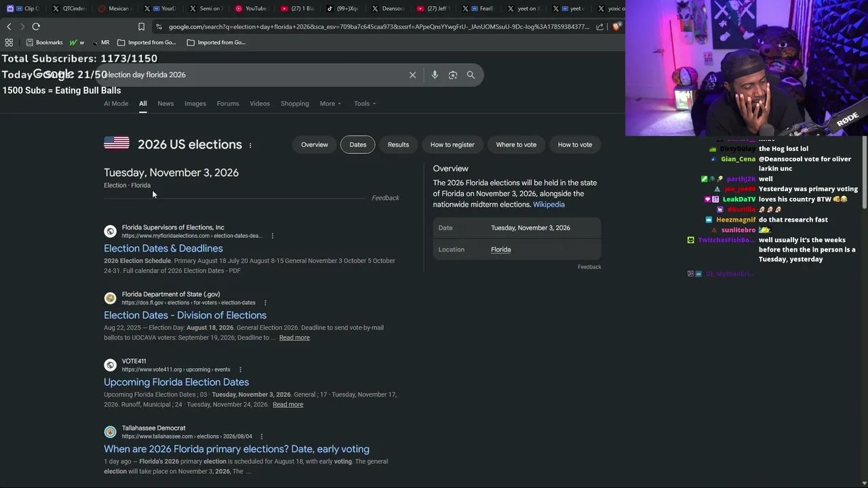Click Feedback under the election date card

click(x=385, y=198)
